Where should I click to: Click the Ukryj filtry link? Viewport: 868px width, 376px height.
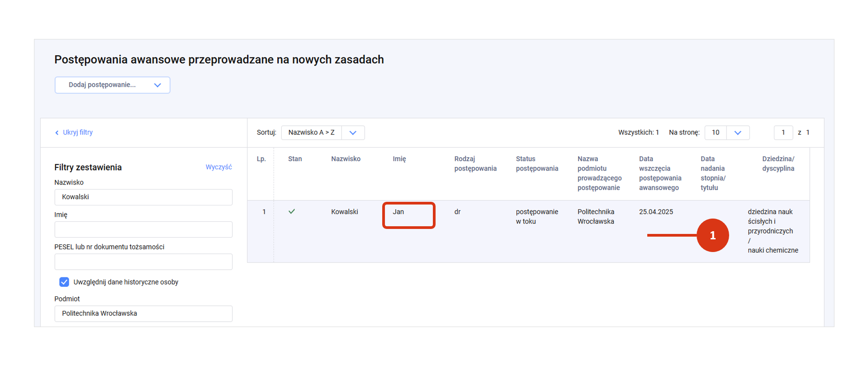(x=77, y=133)
